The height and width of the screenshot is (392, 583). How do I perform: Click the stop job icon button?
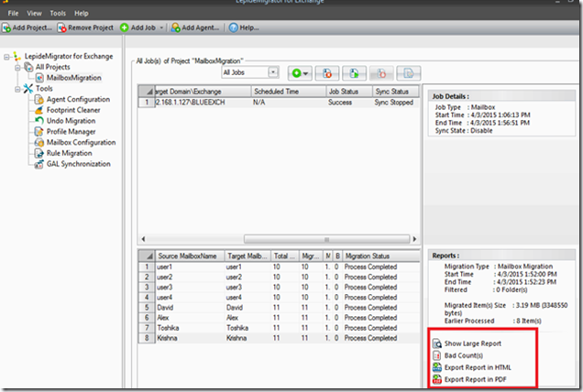tap(327, 73)
